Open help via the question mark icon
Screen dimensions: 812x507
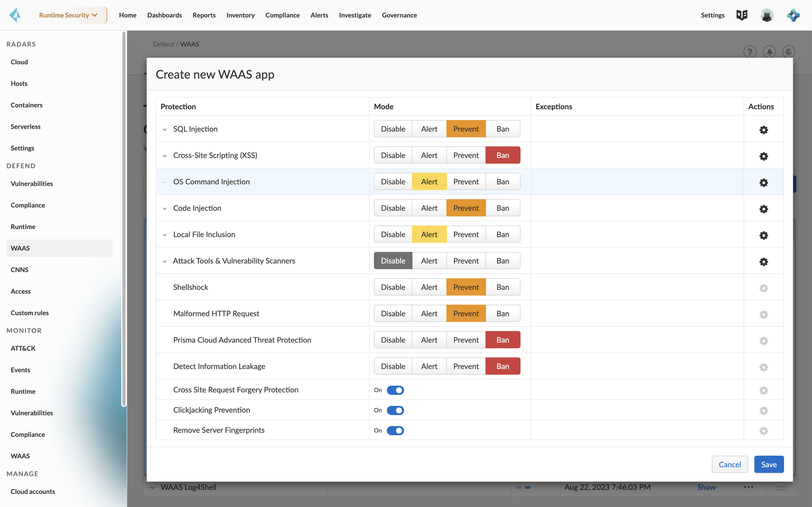[x=750, y=51]
